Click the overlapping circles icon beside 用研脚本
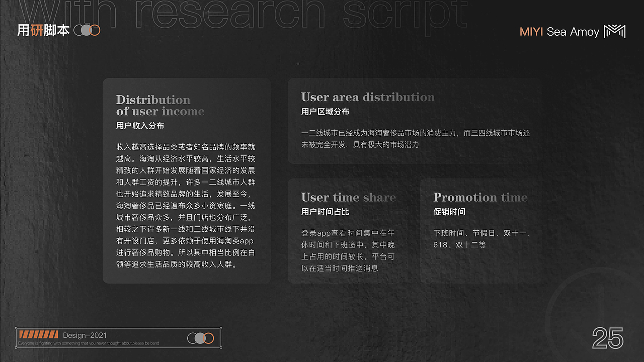 87,30
